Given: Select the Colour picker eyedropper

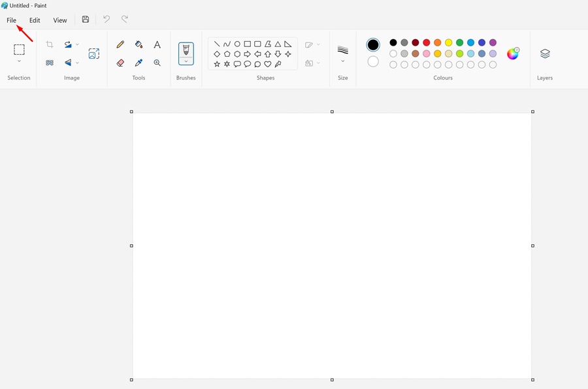Looking at the screenshot, I should (x=139, y=63).
